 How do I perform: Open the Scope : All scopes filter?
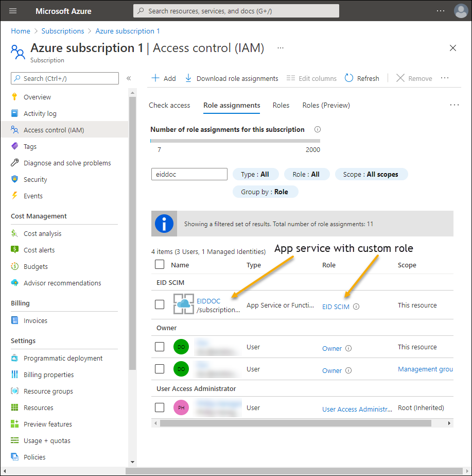[x=371, y=174]
